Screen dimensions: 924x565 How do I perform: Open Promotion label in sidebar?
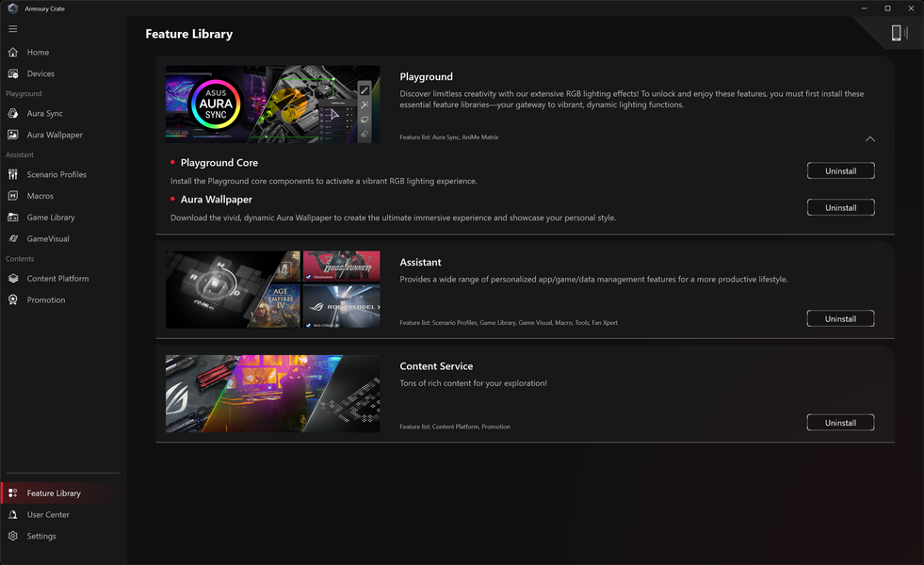point(46,299)
